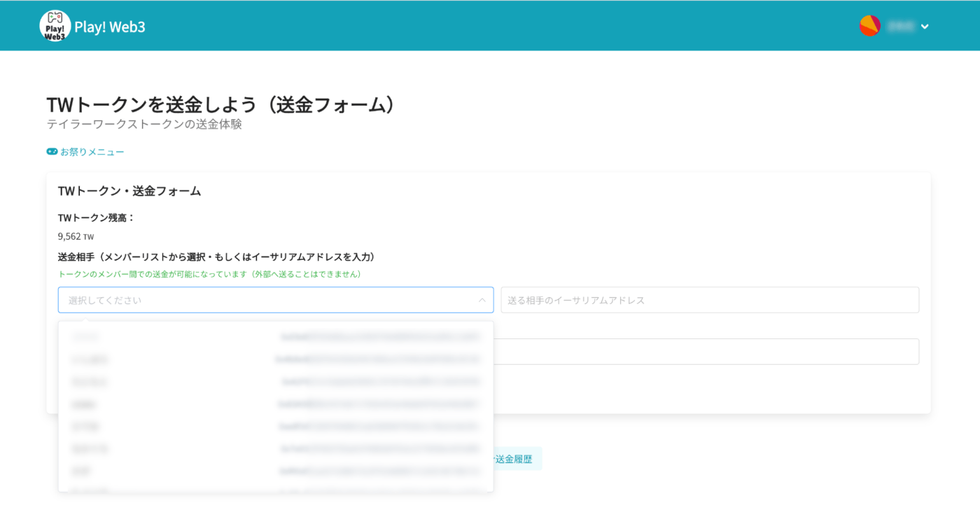Click the green note トークンのメンバー間での送金が可能
The height and width of the screenshot is (510, 980).
(x=211, y=274)
